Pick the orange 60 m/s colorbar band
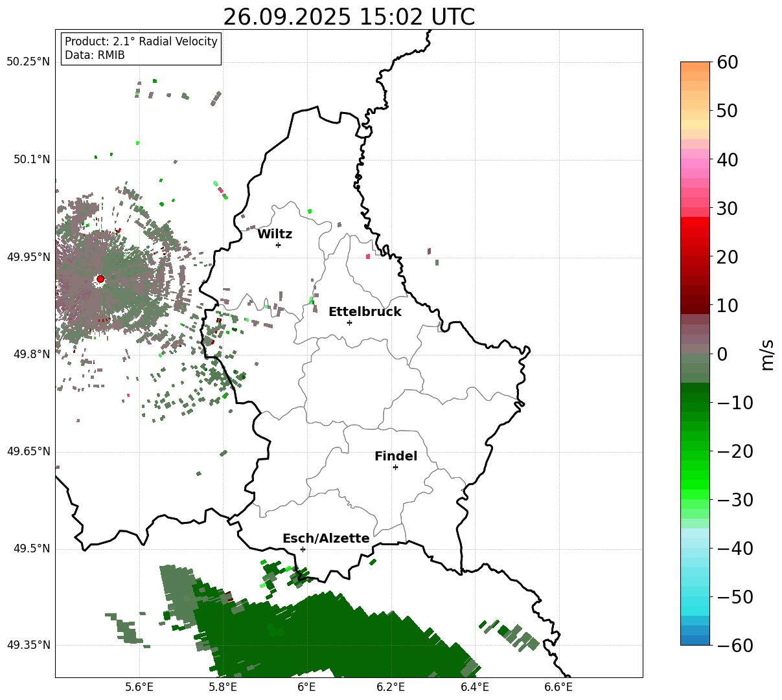 (695, 67)
